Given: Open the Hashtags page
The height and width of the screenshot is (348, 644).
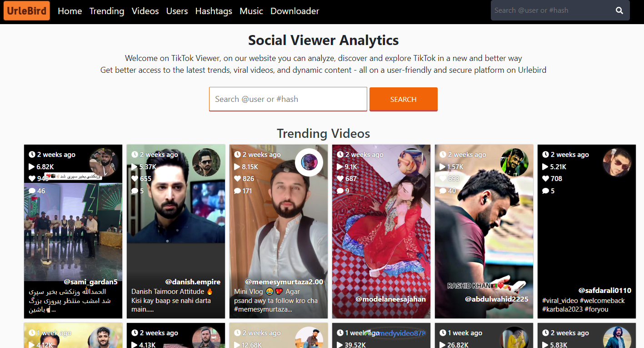Looking at the screenshot, I should [214, 11].
